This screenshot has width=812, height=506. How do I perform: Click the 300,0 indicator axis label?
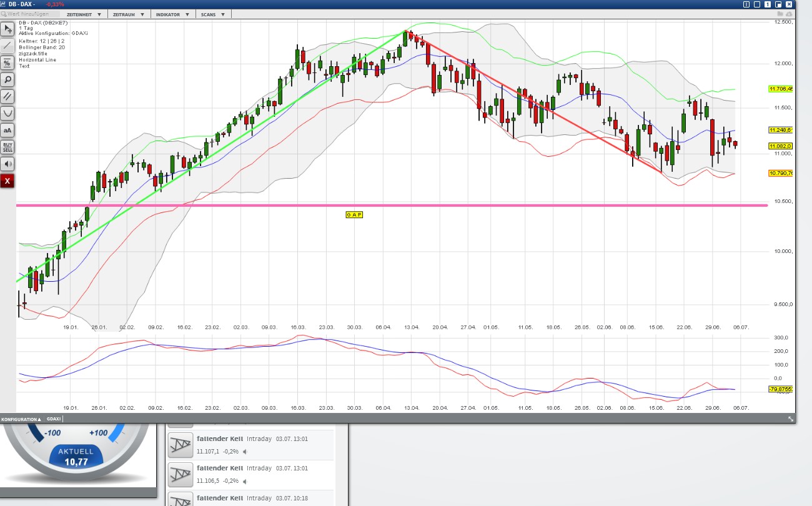(x=782, y=337)
